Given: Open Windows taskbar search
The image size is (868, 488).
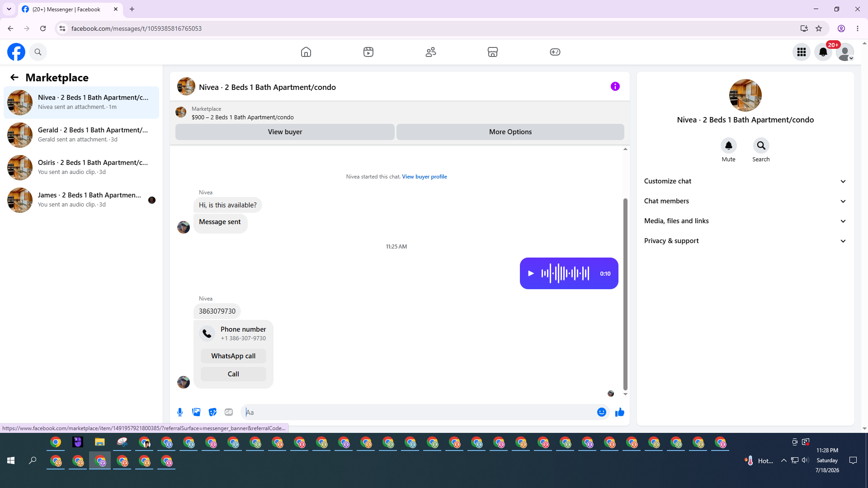Looking at the screenshot, I should 33,460.
